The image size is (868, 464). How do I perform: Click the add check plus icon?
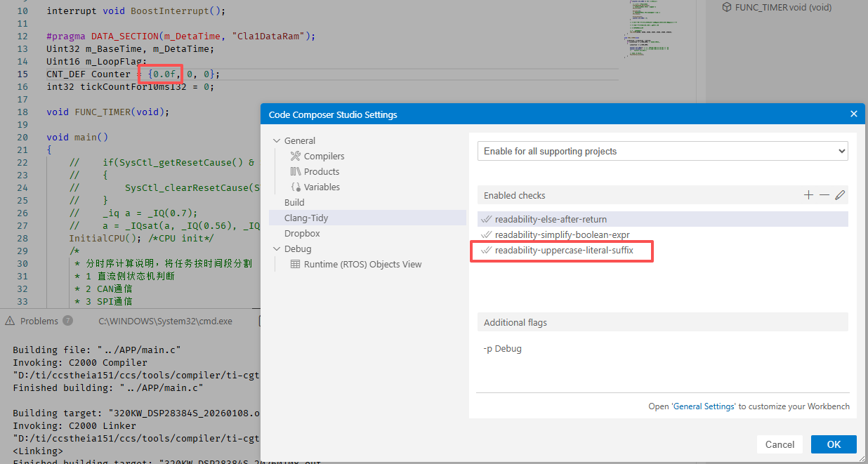[x=809, y=195]
